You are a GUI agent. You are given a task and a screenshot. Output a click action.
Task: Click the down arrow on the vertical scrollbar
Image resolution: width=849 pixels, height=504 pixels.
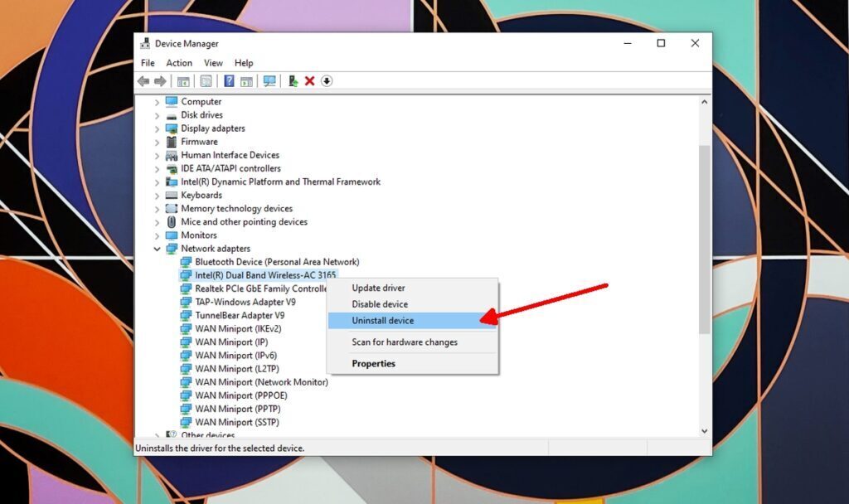tap(705, 430)
